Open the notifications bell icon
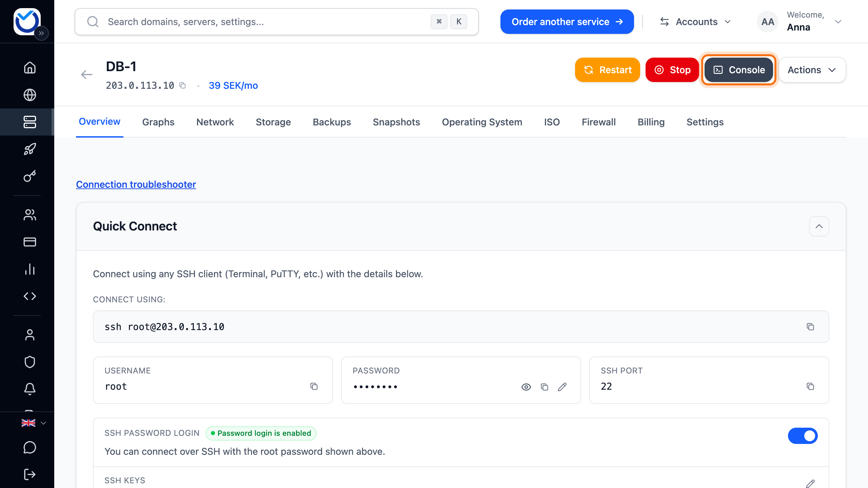 [30, 389]
